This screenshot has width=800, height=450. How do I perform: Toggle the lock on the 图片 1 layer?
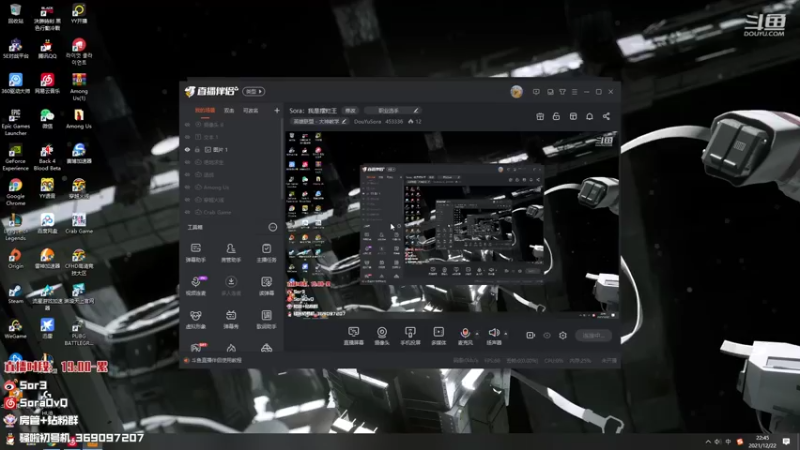pyautogui.click(x=197, y=149)
